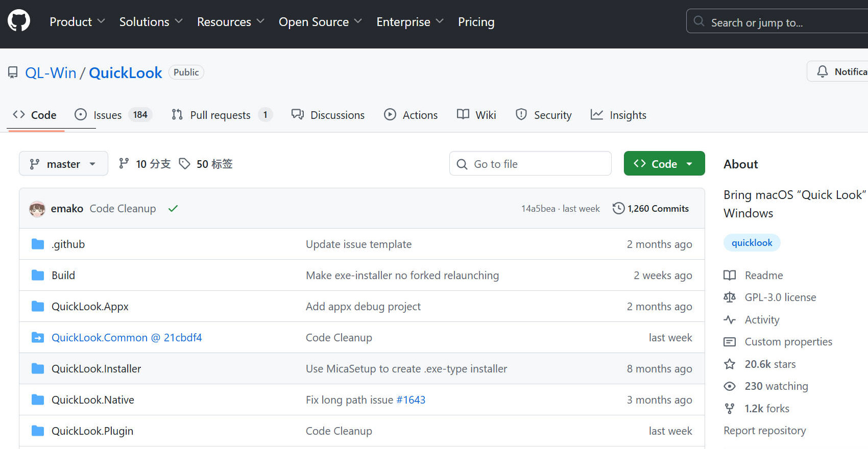Open the Issues tab
This screenshot has height=449, width=868.
(113, 115)
